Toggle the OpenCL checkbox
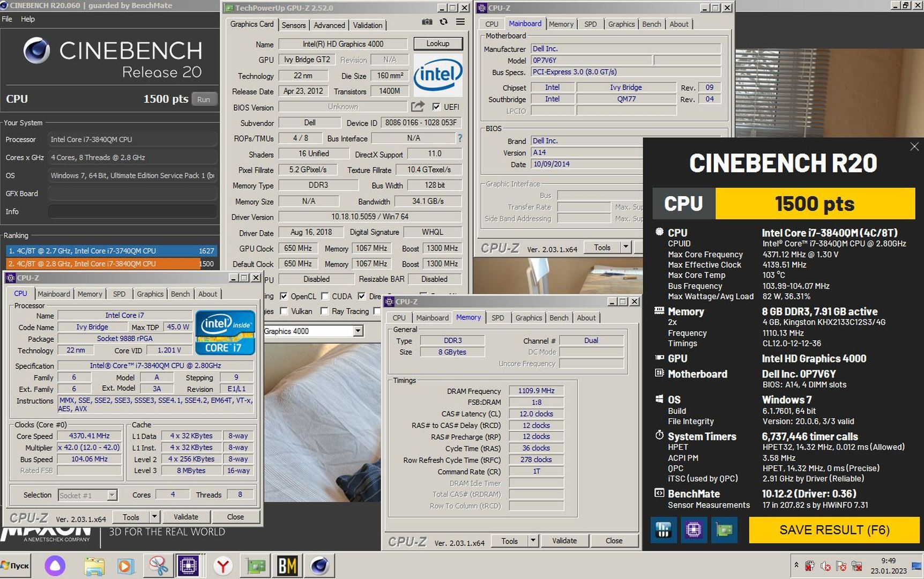The image size is (924, 579). click(284, 296)
